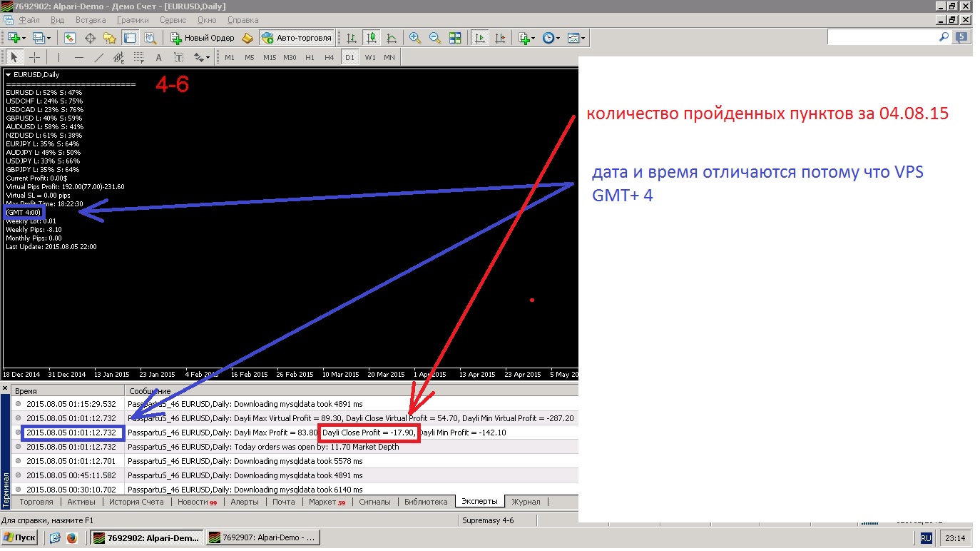Expand the profiles dropdown arrow
The height and width of the screenshot is (551, 980).
[x=49, y=38]
